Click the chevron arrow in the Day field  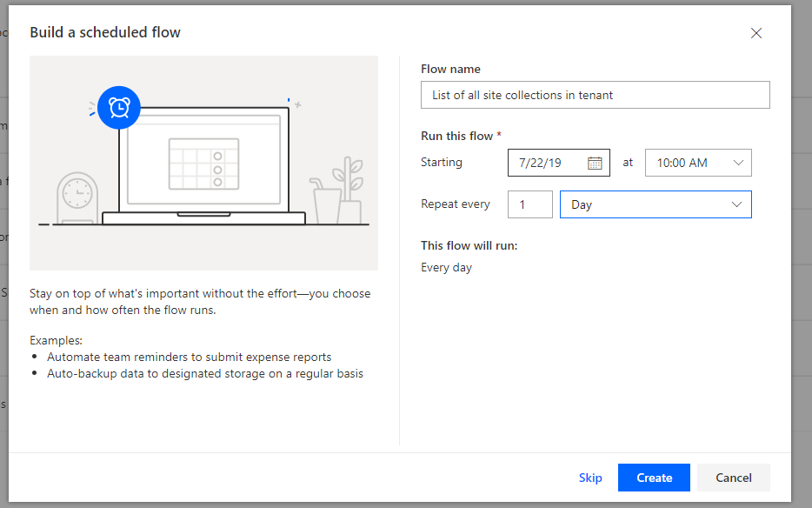(x=737, y=204)
